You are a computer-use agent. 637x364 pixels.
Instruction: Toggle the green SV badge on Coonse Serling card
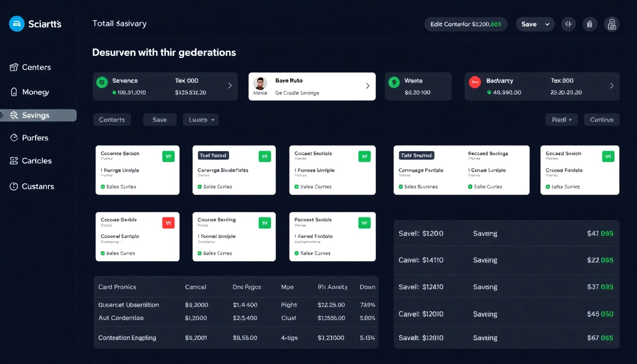[x=264, y=222]
